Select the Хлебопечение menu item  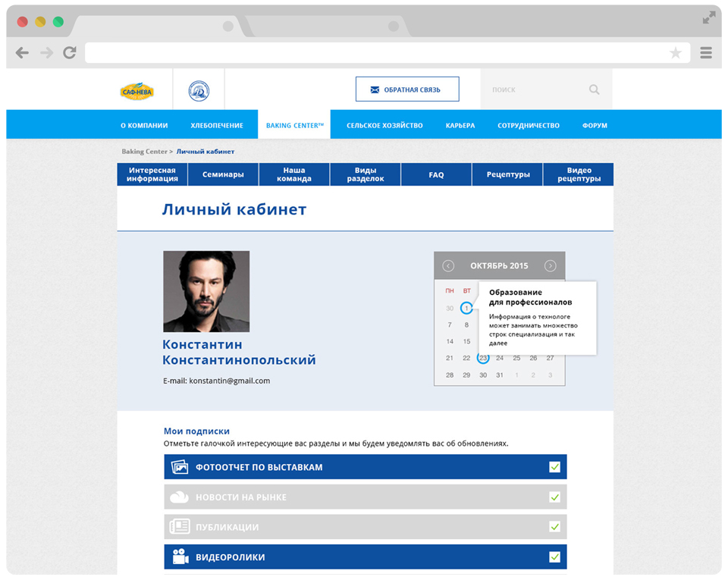217,125
